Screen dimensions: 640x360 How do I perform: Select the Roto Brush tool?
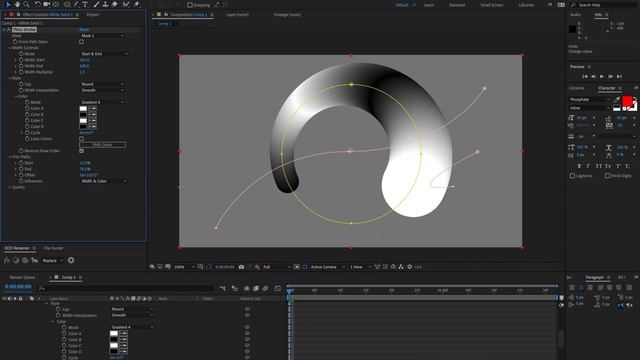[x=126, y=4]
